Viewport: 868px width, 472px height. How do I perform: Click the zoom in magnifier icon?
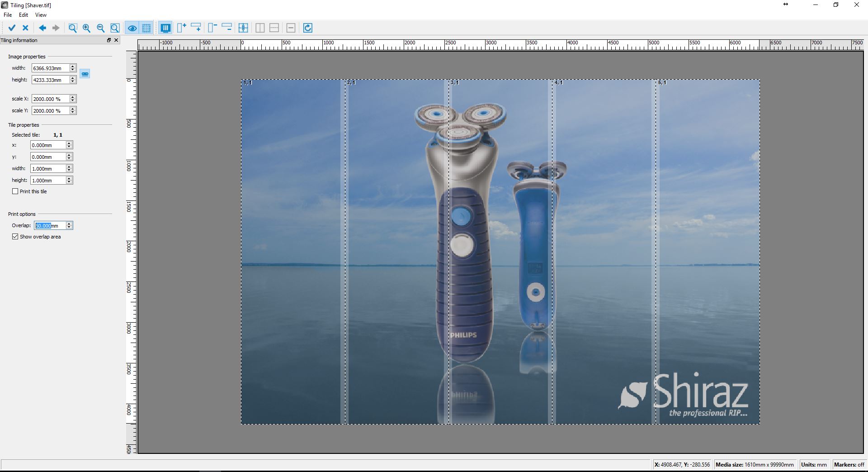coord(86,28)
